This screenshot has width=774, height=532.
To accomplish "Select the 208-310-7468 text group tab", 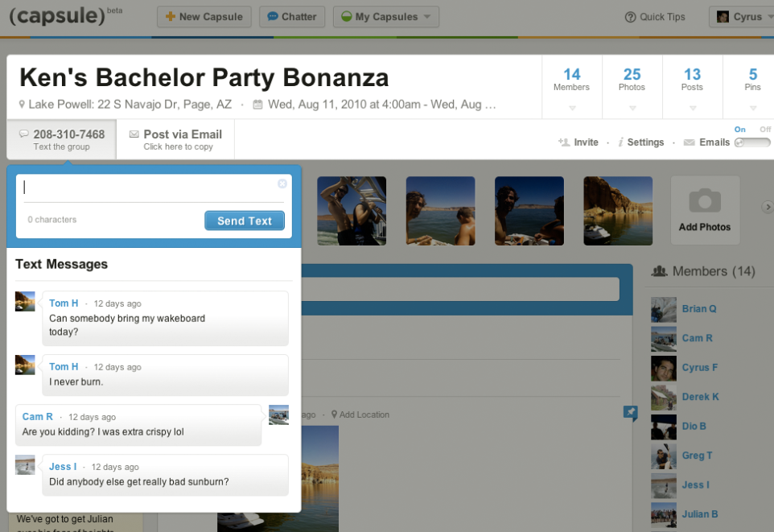I will (62, 139).
